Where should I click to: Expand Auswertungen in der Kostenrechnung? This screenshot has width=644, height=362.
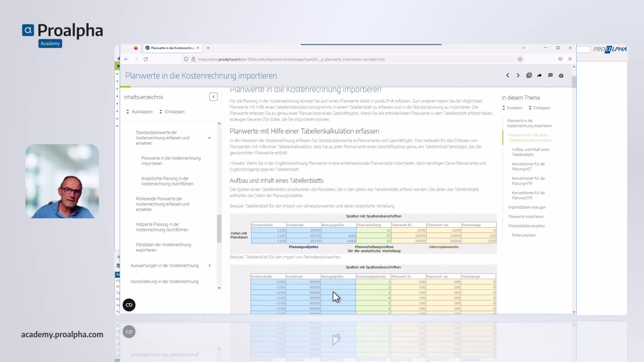pyautogui.click(x=209, y=266)
